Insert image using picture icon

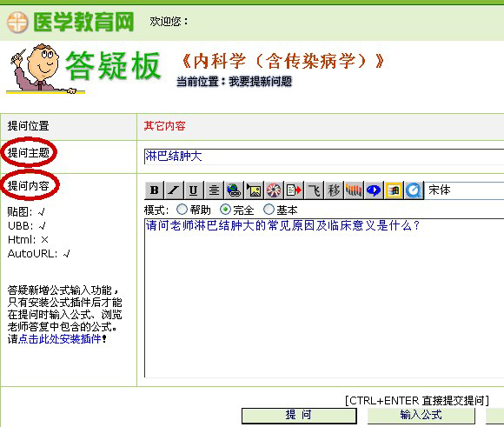click(x=254, y=190)
